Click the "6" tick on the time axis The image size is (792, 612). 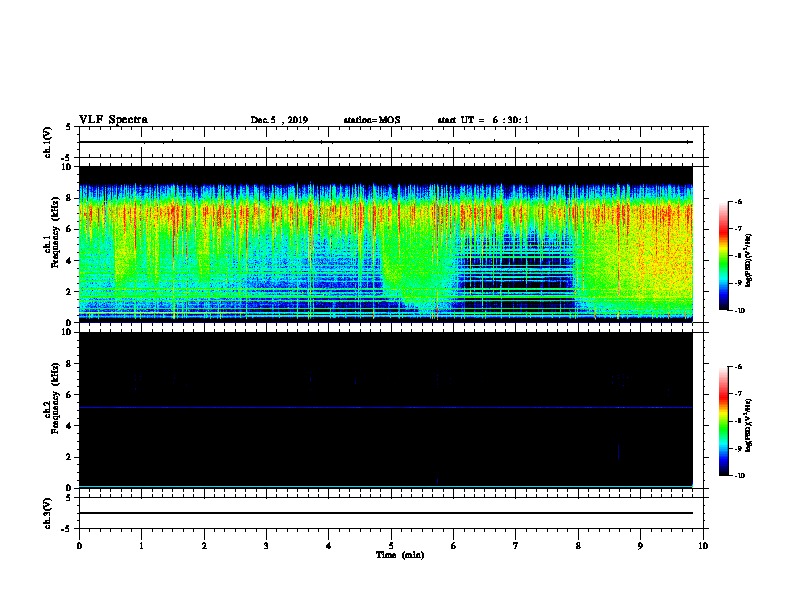[x=454, y=546]
